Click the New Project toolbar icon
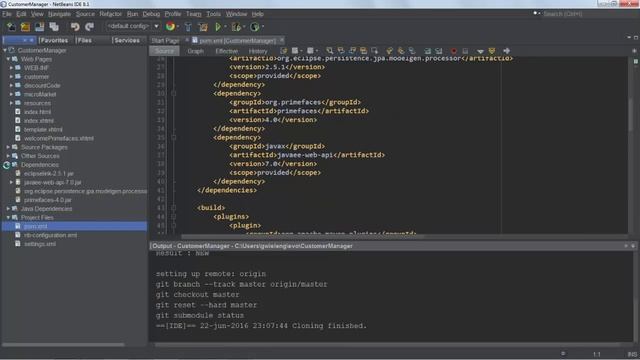Screen dimensions: 640x360 [25, 27]
